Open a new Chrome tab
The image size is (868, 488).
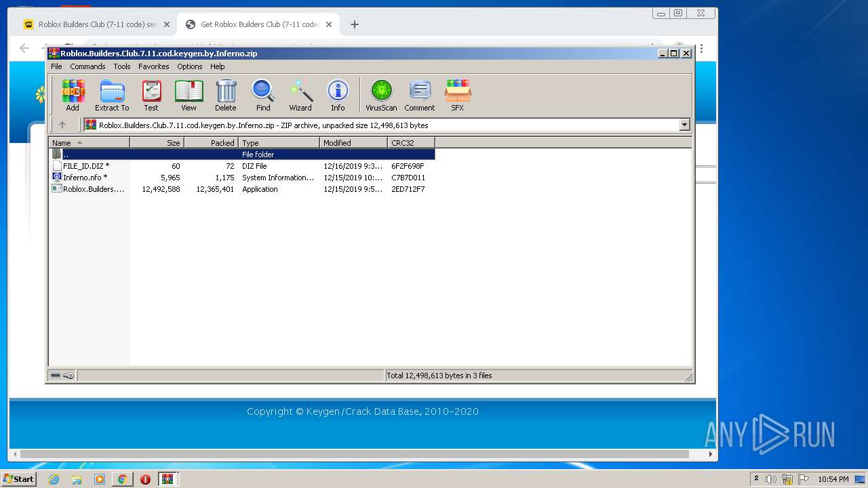click(x=354, y=24)
